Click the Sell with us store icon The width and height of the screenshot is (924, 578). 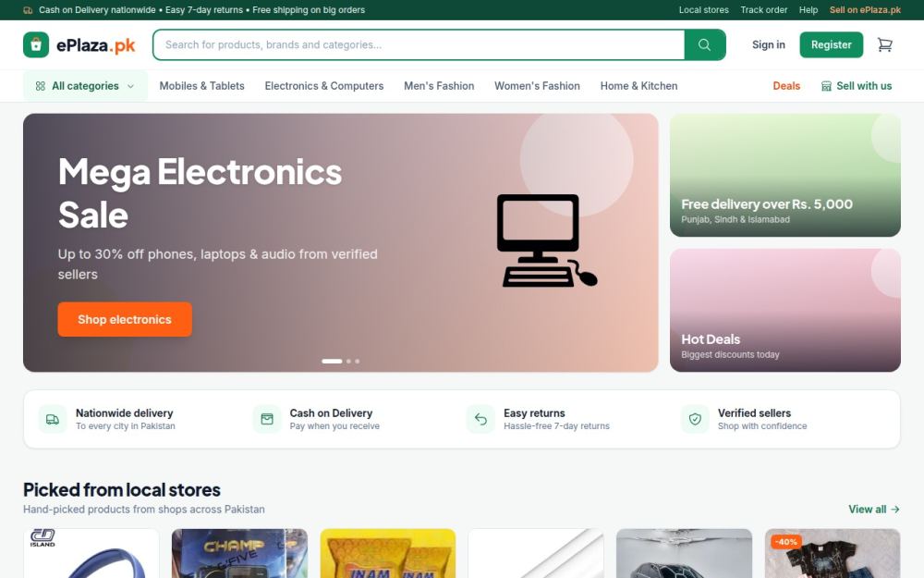[826, 86]
